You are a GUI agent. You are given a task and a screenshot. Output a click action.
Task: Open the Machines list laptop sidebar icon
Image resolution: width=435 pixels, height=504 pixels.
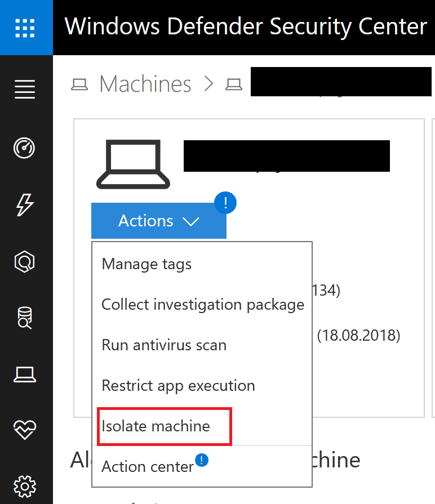pyautogui.click(x=25, y=374)
